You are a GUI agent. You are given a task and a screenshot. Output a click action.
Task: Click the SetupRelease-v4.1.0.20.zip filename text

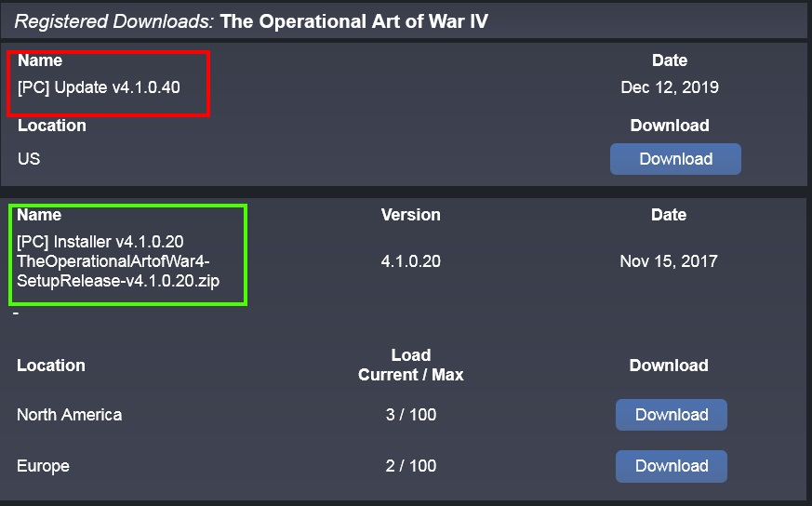coord(118,281)
